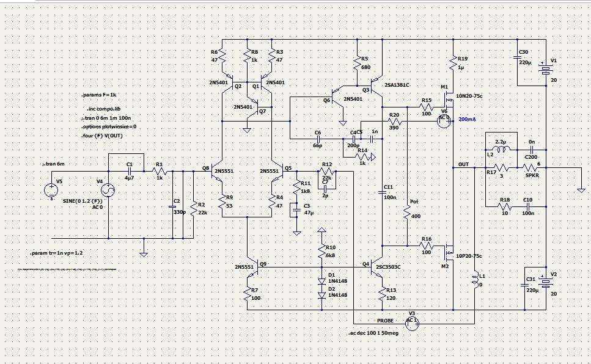This screenshot has height=364, width=591.
Task: Click V6 current probe source
Action: 444,120
